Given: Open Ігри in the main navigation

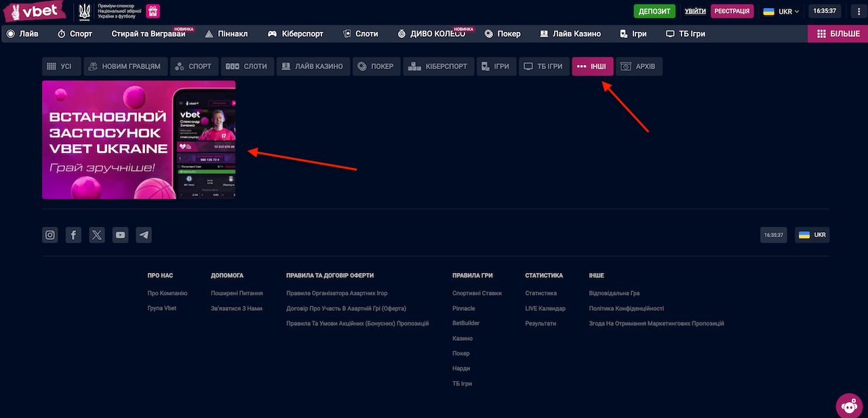Looking at the screenshot, I should (633, 33).
